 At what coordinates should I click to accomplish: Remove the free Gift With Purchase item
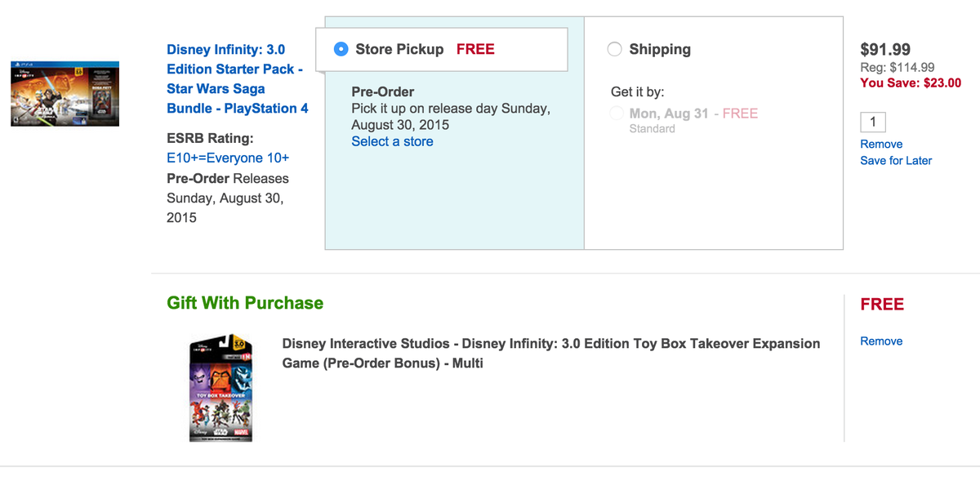pos(881,341)
